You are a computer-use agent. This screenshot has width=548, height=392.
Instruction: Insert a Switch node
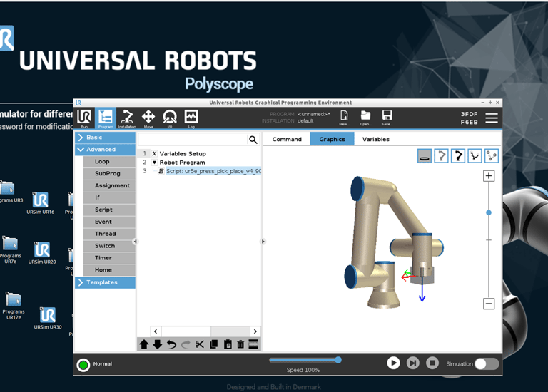click(109, 246)
